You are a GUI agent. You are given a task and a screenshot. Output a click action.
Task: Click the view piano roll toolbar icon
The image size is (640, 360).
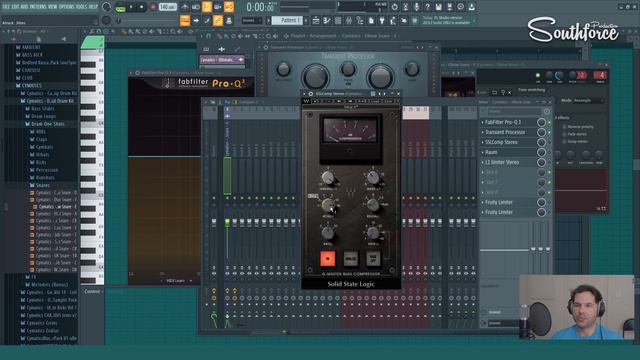click(x=327, y=20)
